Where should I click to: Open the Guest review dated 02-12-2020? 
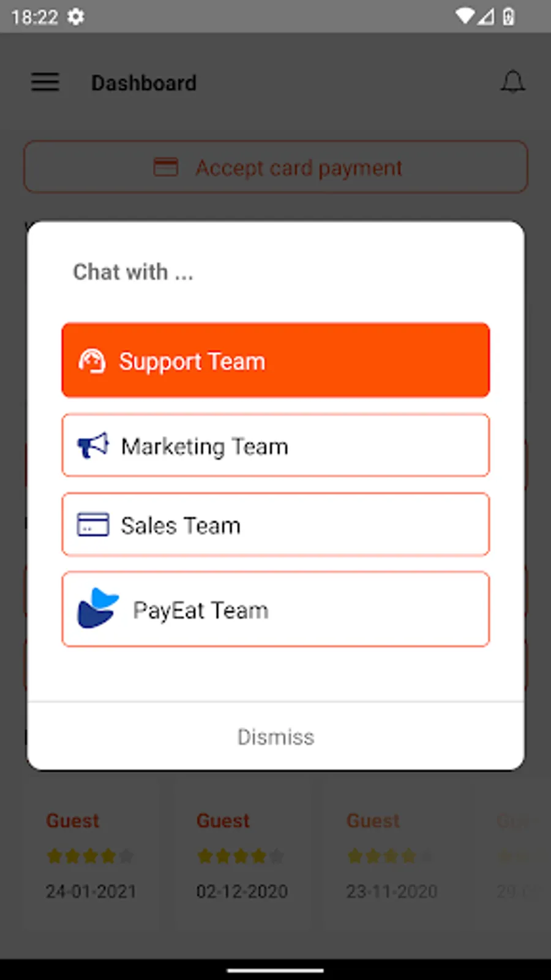(241, 855)
